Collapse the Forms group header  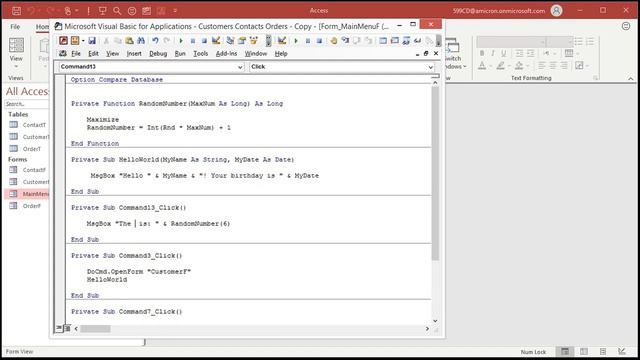pyautogui.click(x=18, y=159)
